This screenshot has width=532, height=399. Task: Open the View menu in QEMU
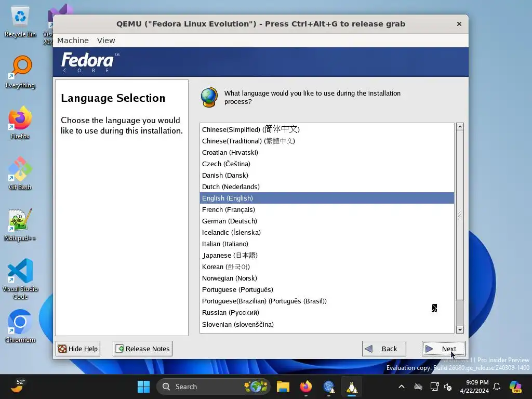[x=106, y=41]
